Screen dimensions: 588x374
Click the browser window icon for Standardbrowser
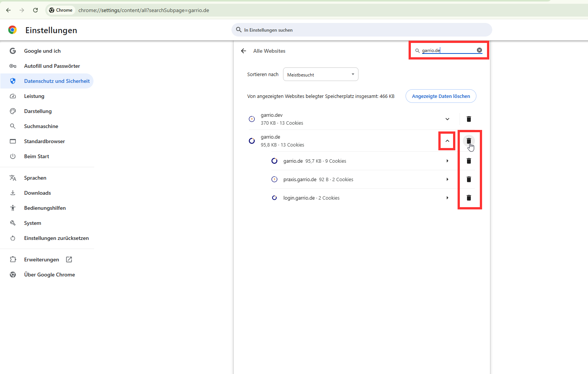tap(13, 141)
